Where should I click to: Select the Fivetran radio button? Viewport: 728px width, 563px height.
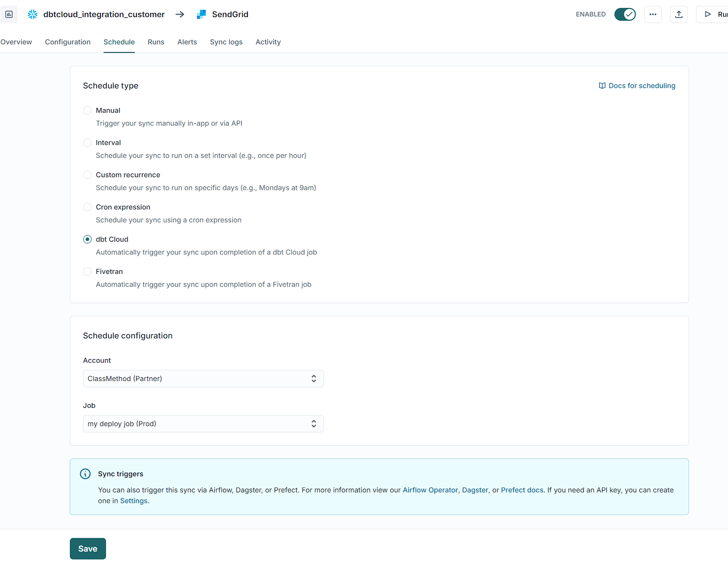87,271
